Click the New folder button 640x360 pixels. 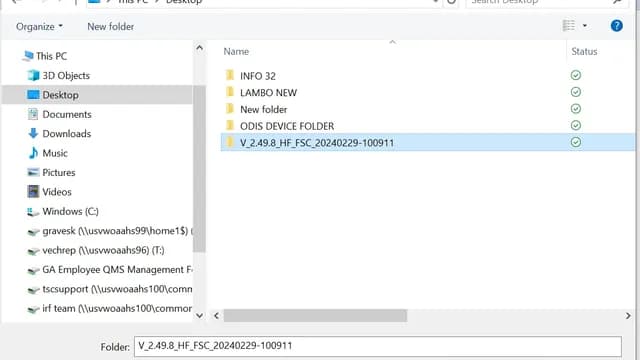(x=111, y=27)
